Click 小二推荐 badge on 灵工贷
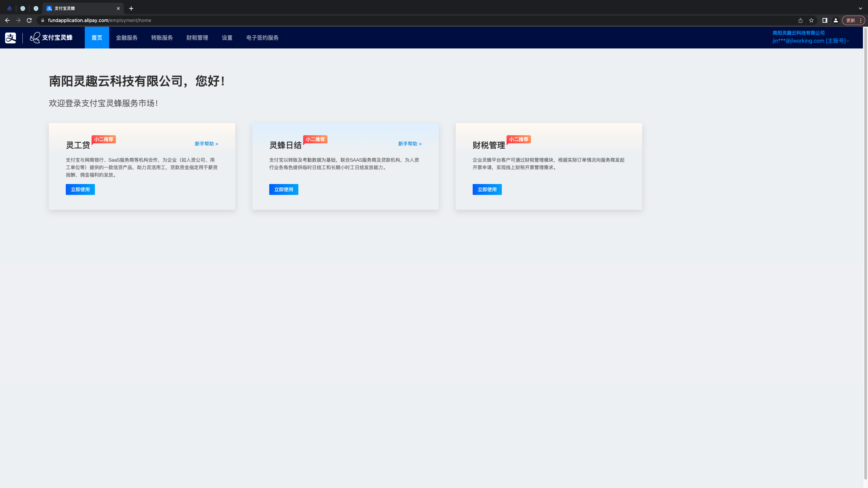The height and width of the screenshot is (488, 868). [104, 139]
